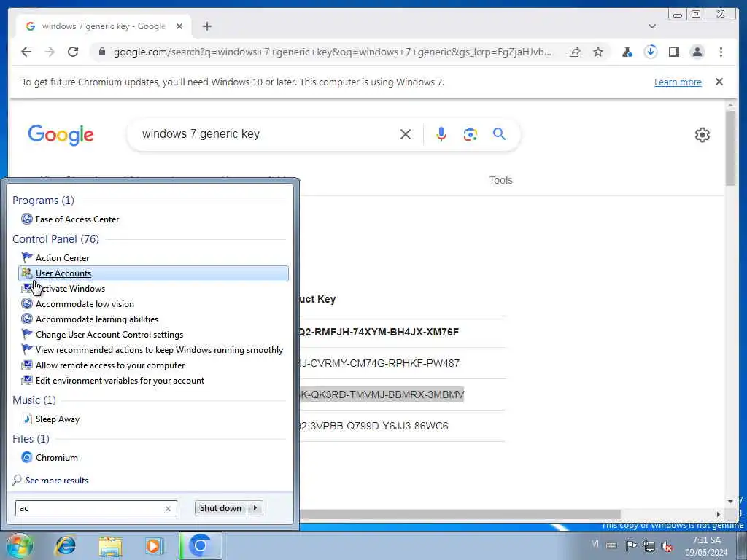Click scroll down arrow of page
The width and height of the screenshot is (747, 560).
tap(730, 501)
